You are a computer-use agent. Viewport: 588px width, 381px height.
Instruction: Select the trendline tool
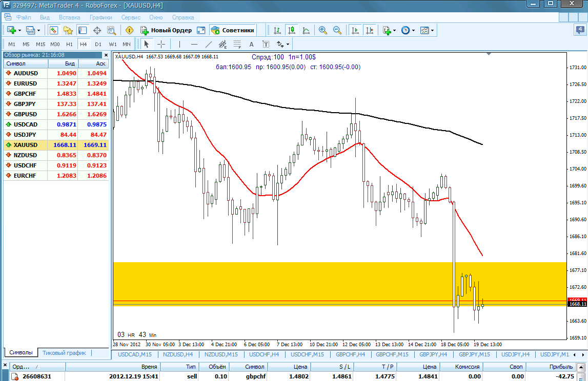209,44
